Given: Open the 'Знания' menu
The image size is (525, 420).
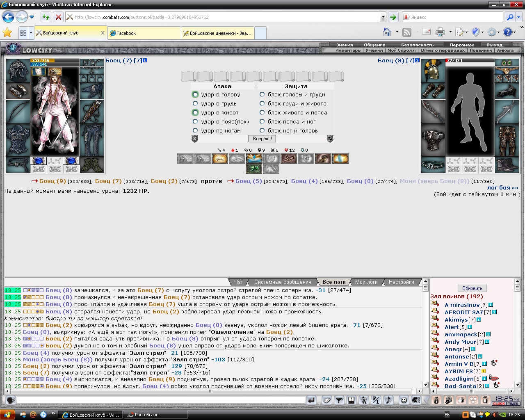Looking at the screenshot, I should tap(345, 45).
